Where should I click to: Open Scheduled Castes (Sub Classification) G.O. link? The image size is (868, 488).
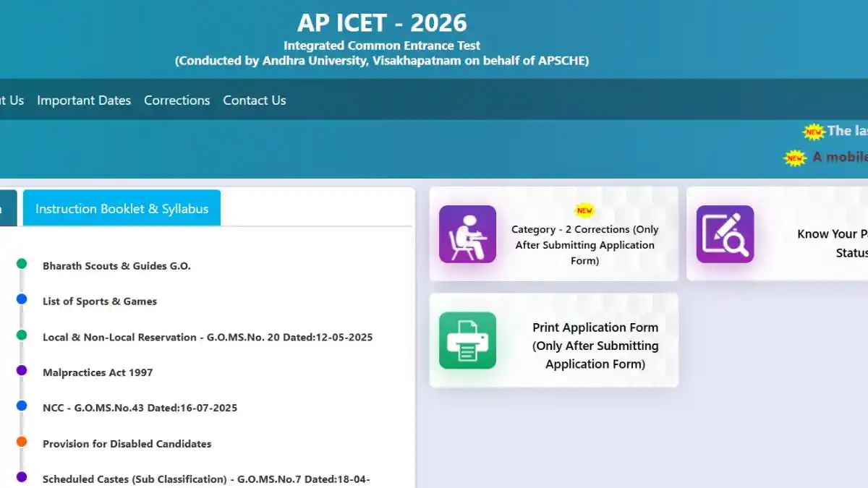click(206, 479)
